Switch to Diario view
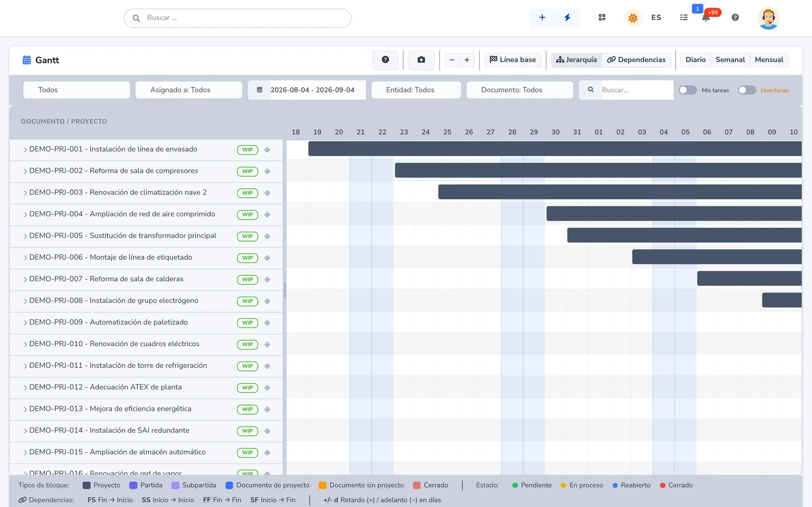 (x=695, y=60)
